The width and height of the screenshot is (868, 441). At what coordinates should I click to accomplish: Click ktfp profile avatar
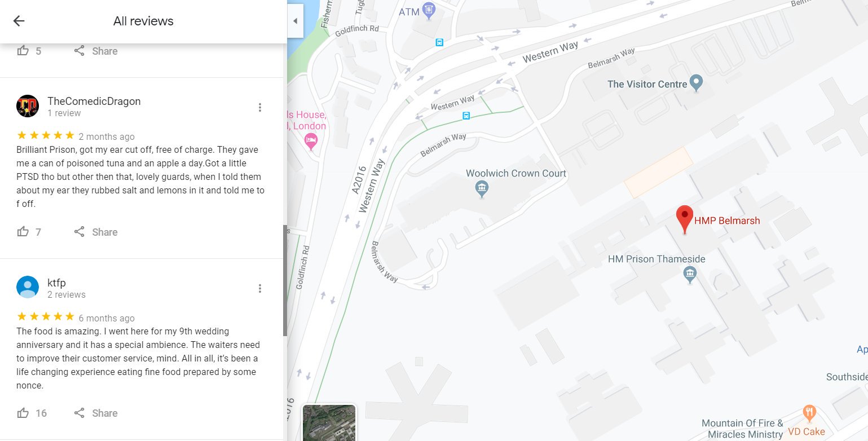point(28,287)
